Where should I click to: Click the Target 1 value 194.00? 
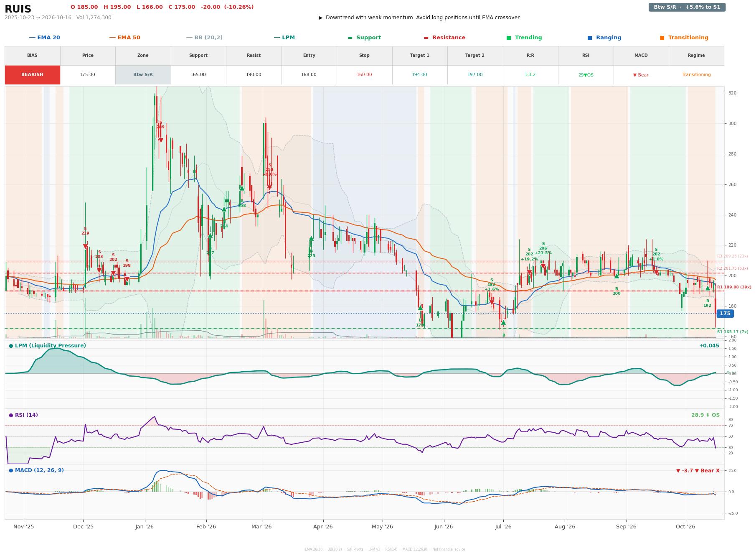(419, 75)
